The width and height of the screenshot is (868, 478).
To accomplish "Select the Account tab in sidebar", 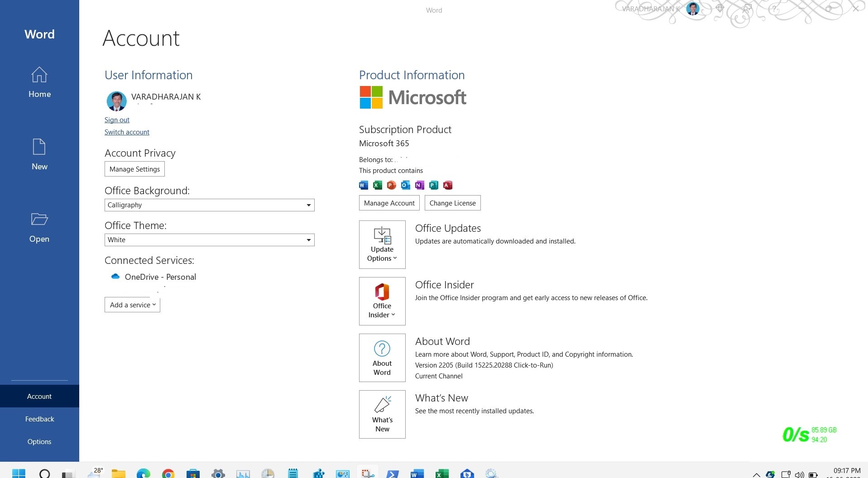I will (39, 396).
